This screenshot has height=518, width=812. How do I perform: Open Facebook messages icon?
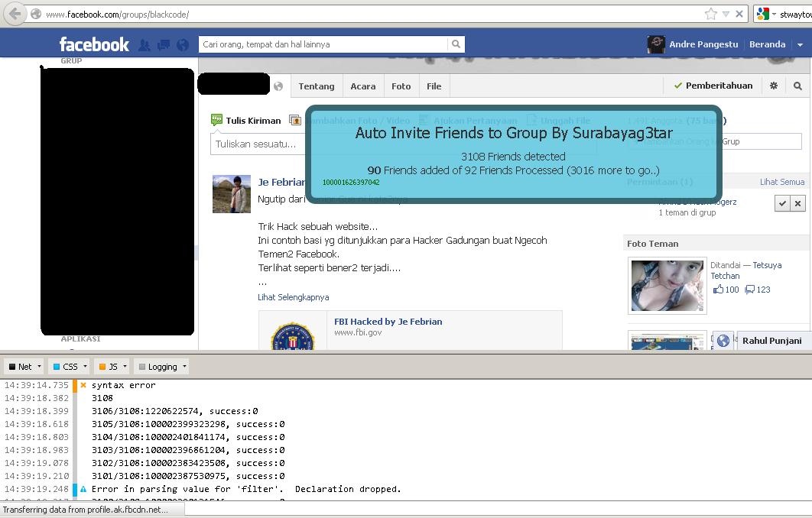point(164,45)
